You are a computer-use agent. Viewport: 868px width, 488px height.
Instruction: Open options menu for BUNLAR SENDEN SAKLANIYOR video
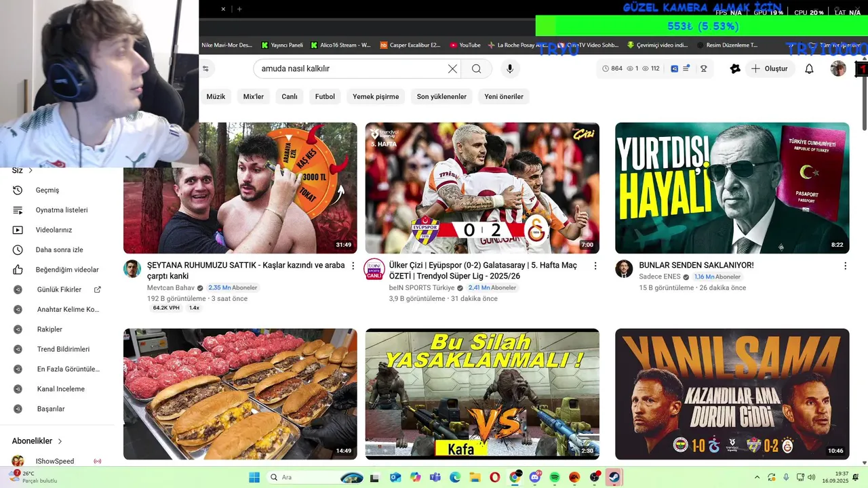(845, 266)
